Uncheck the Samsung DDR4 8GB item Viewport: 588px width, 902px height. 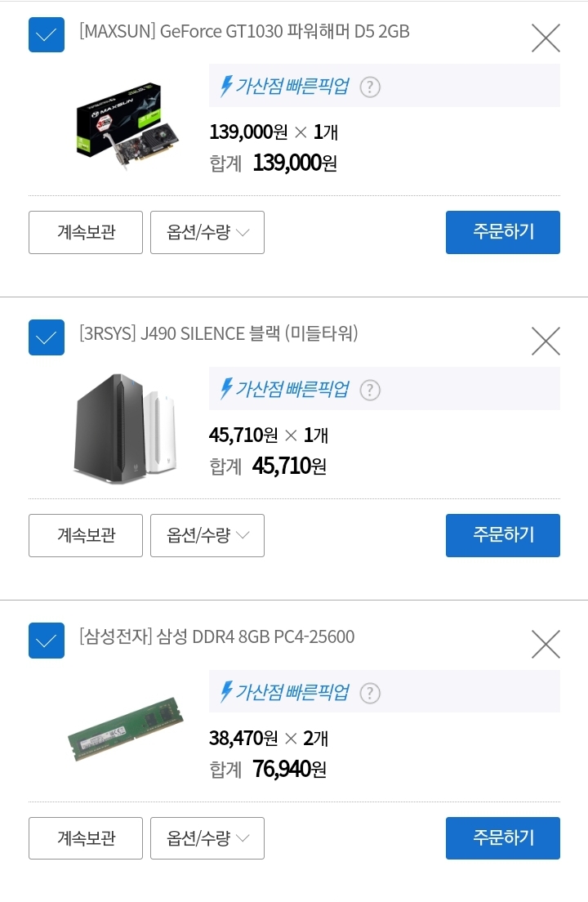pos(47,641)
